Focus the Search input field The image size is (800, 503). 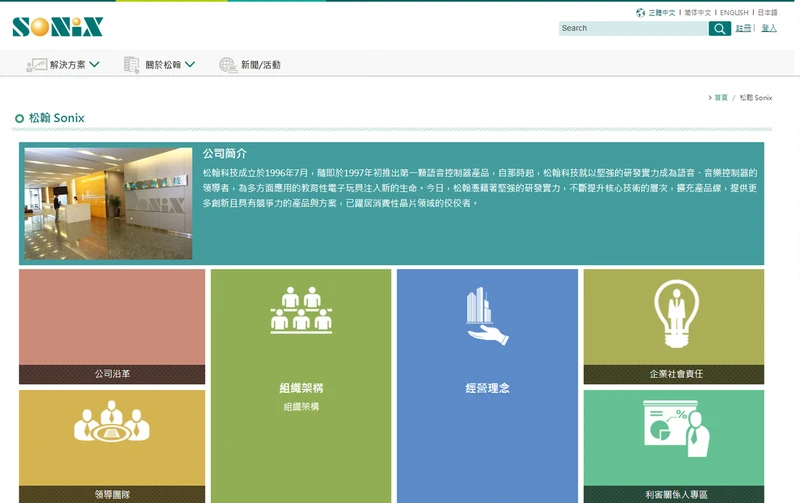(634, 29)
